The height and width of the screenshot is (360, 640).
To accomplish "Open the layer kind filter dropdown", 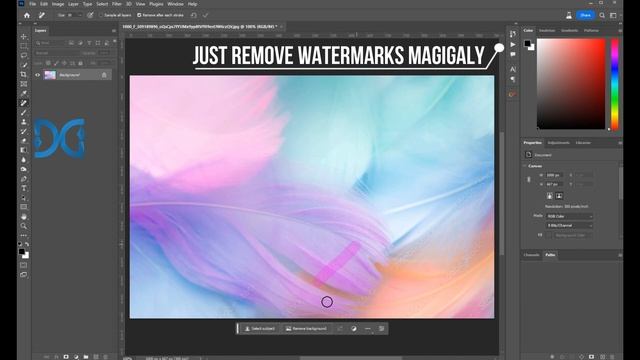I will (50, 42).
